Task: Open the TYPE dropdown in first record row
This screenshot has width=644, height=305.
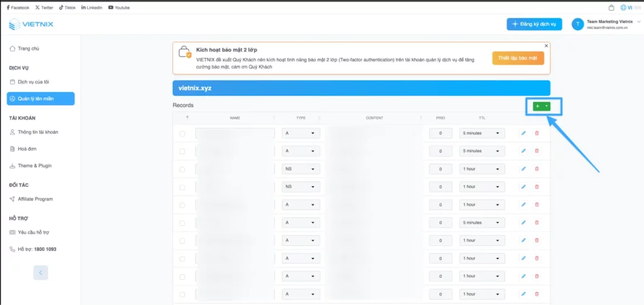Action: [301, 133]
